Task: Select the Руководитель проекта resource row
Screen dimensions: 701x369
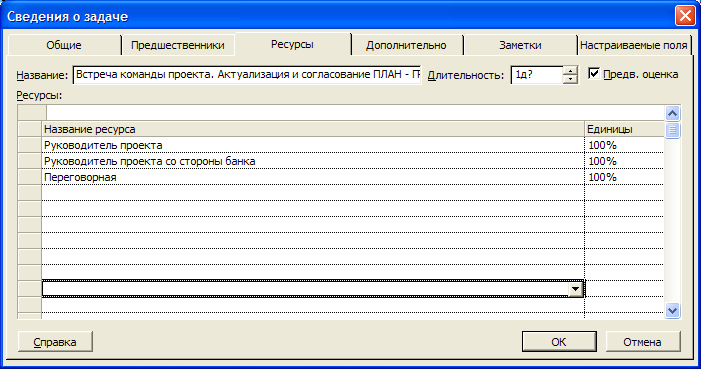Action: (313, 145)
